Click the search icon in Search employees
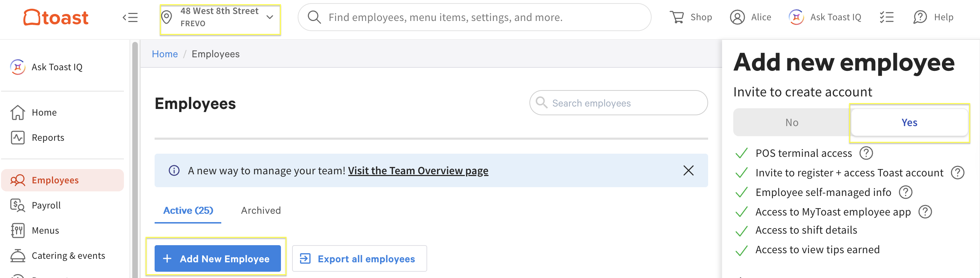 (x=541, y=102)
